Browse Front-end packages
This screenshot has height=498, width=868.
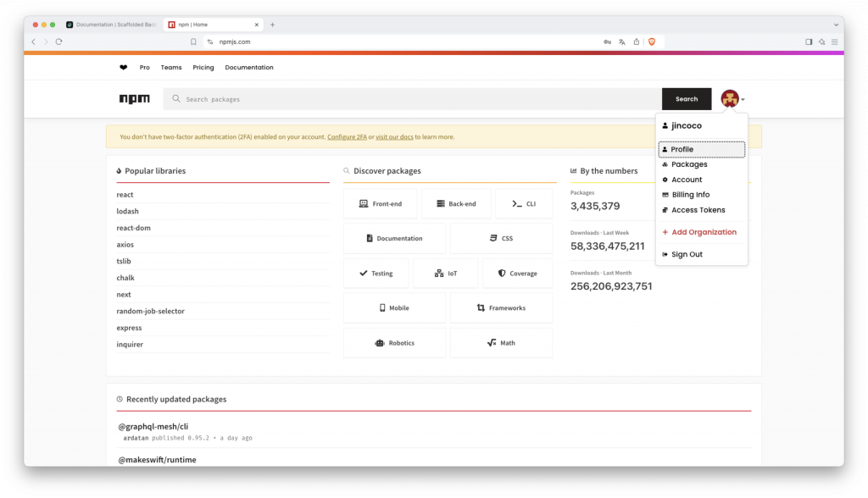[x=381, y=203]
